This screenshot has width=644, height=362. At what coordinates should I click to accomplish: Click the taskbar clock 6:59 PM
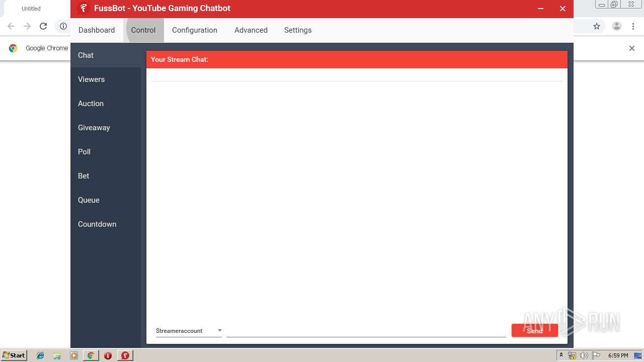[618, 355]
